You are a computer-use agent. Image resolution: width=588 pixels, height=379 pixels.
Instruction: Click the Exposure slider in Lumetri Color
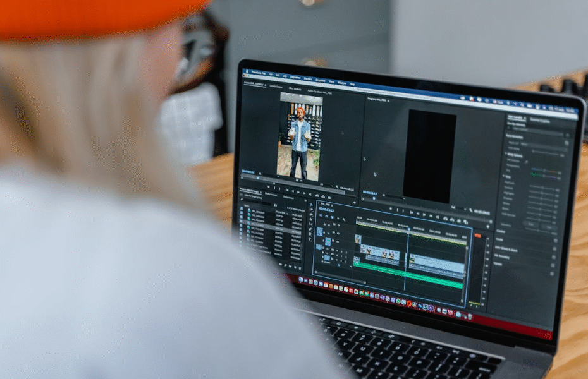[x=542, y=186]
